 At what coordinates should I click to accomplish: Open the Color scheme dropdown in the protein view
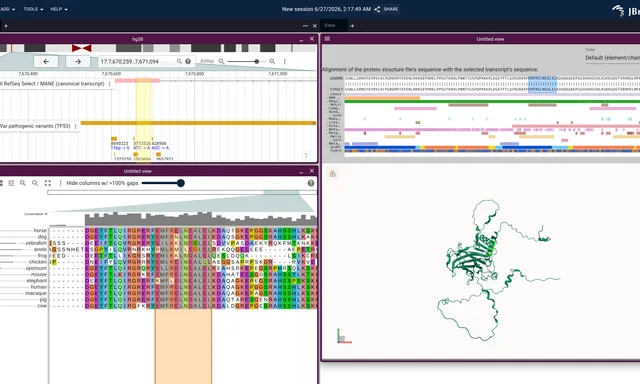tap(612, 58)
